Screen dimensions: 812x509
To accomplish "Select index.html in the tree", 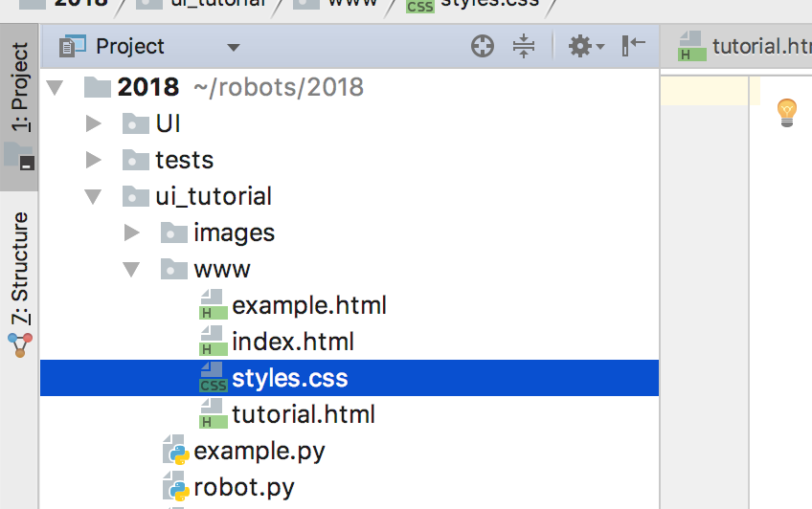I will pyautogui.click(x=293, y=342).
